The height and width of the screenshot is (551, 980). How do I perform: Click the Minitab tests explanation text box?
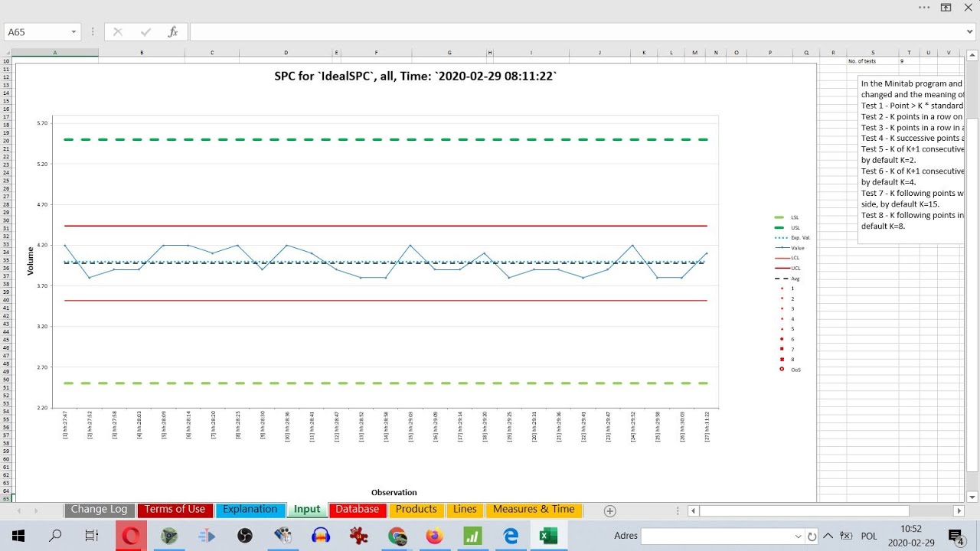pos(911,160)
